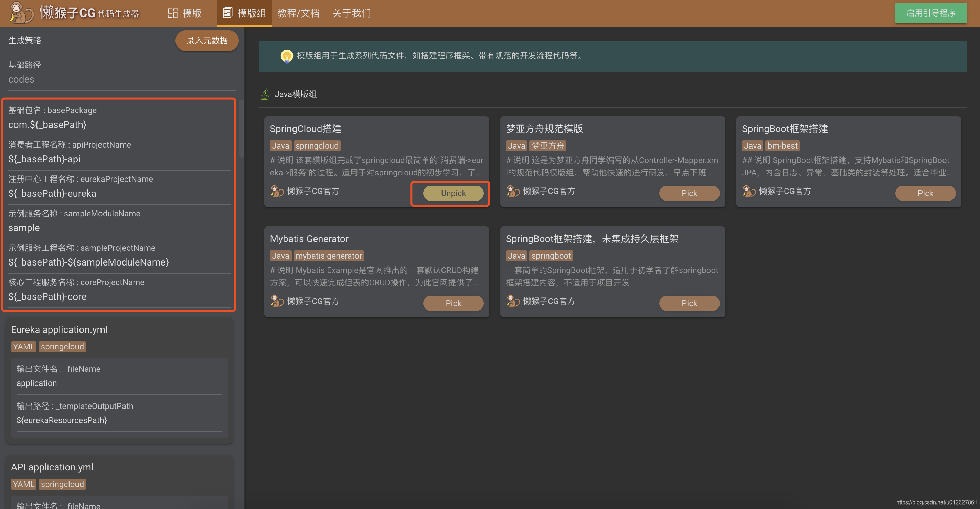Click the 生成策略 panel label
The width and height of the screenshot is (980, 509).
pyautogui.click(x=25, y=41)
